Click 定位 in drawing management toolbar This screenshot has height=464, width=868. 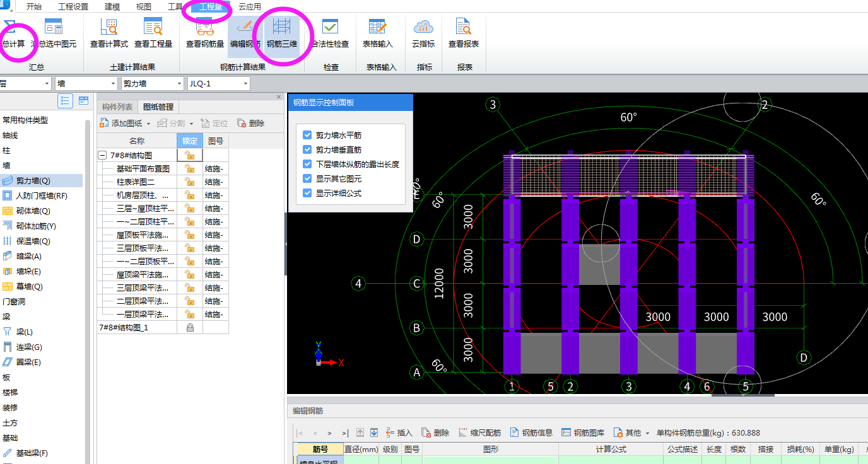click(x=214, y=124)
